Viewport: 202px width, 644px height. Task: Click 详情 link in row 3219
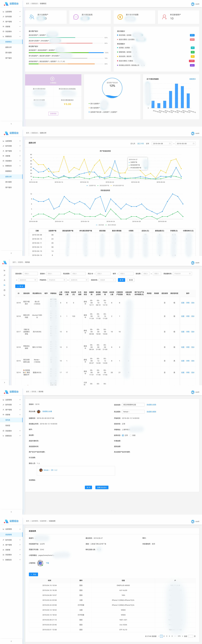(x=188, y=303)
